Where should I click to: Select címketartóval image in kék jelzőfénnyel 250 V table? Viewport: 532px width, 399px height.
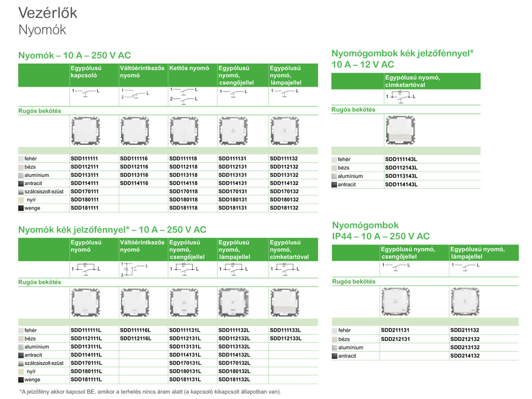point(285,303)
